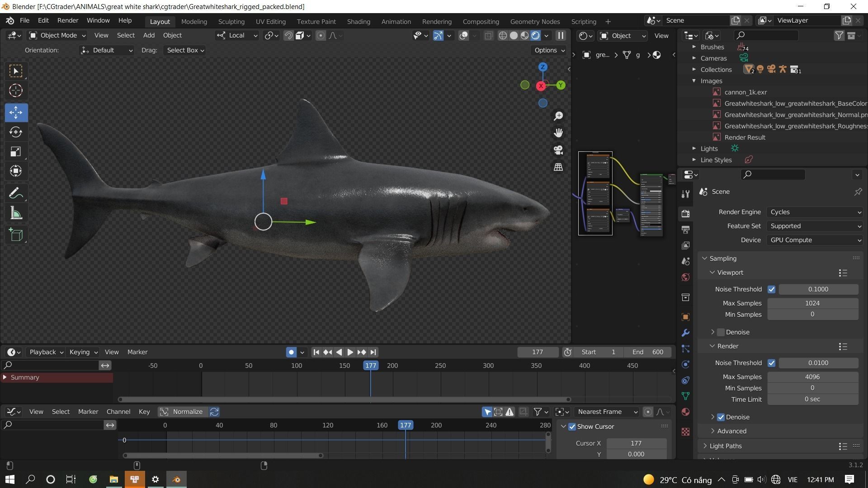Screen dimensions: 868x488
Task: Click the pan view hand icon
Action: pyautogui.click(x=558, y=133)
